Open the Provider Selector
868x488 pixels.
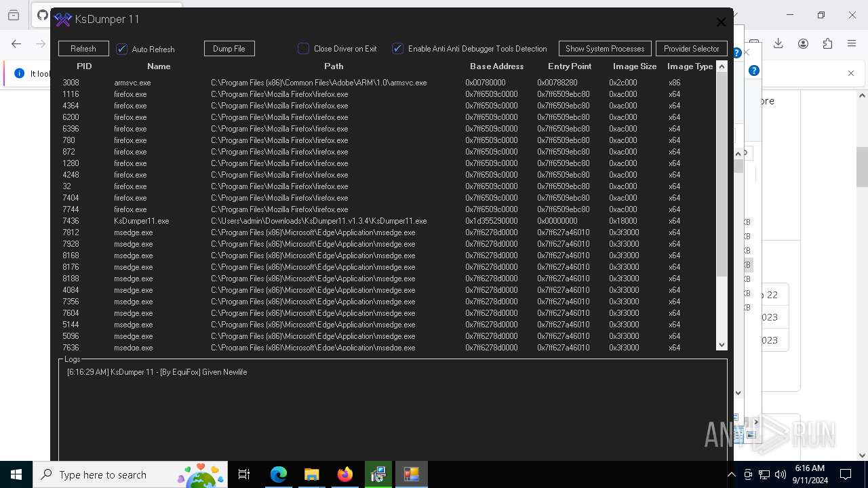[692, 49]
